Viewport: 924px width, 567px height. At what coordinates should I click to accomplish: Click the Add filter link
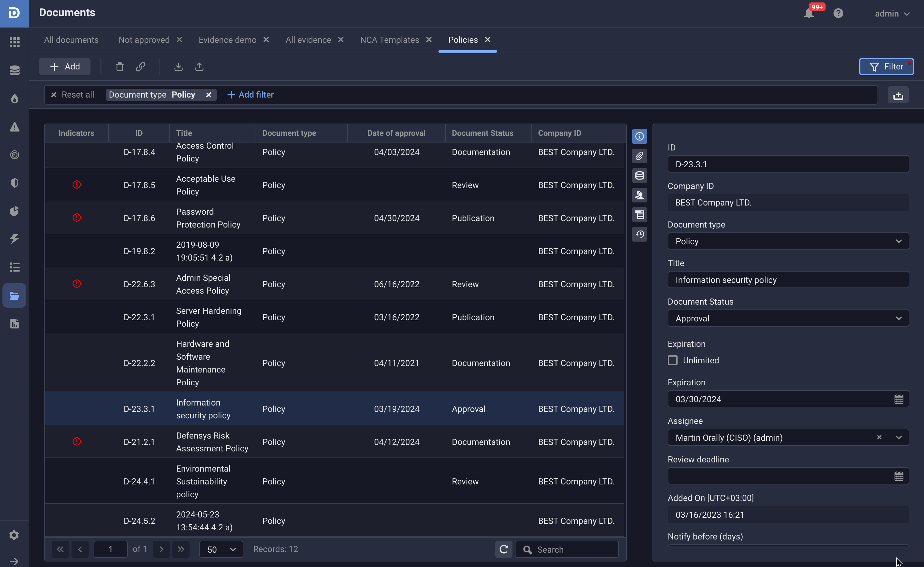[x=250, y=95]
